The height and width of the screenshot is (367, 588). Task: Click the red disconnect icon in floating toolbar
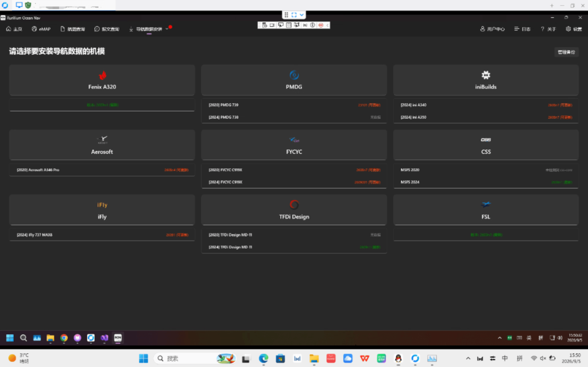point(320,25)
